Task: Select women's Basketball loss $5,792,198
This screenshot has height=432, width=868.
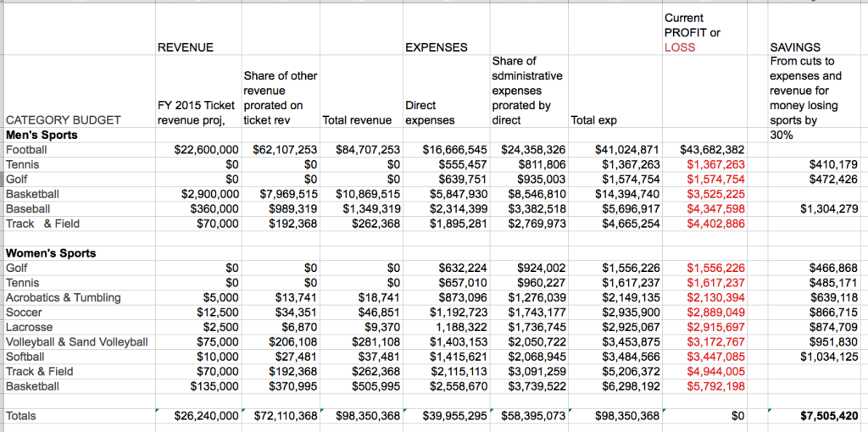Action: [x=715, y=386]
